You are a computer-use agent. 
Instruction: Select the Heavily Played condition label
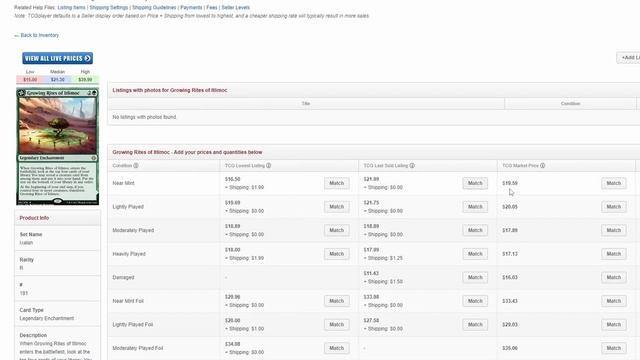pos(129,254)
